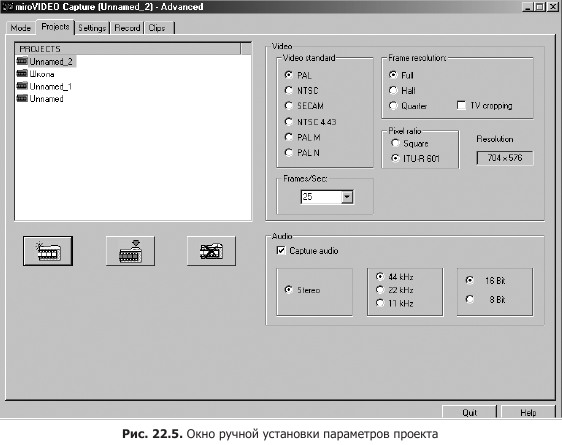Screen dimensions: 562x445
Task: Choose 22 kHz audio sample rate
Action: (380, 290)
